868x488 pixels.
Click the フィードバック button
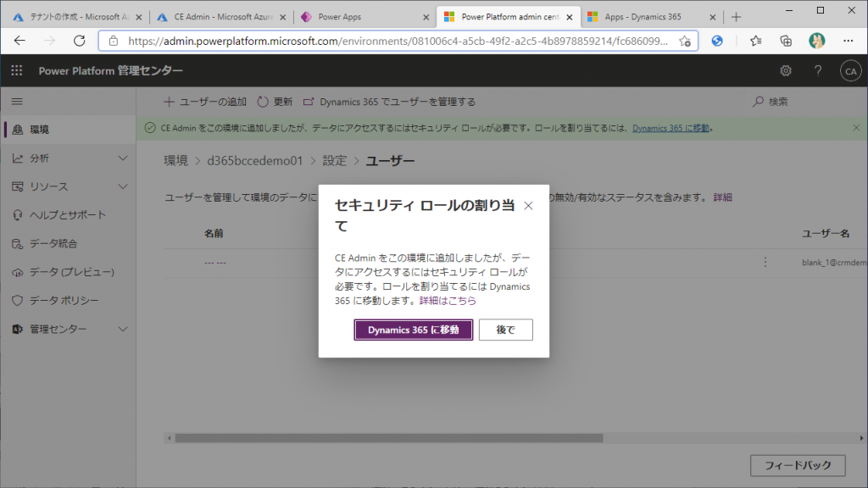pyautogui.click(x=798, y=465)
